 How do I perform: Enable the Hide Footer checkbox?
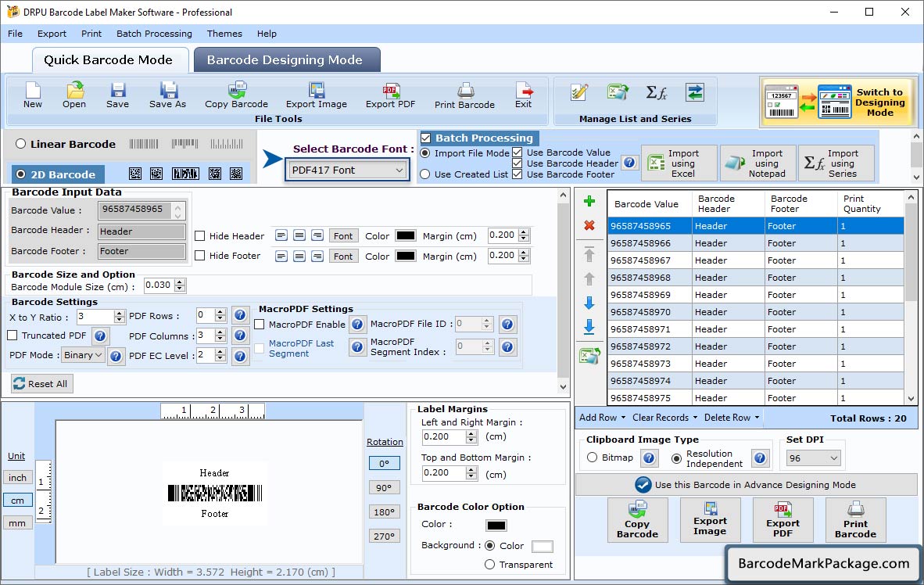(x=200, y=255)
